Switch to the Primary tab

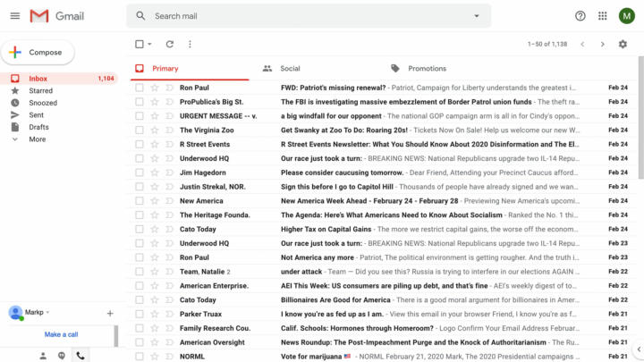[x=190, y=69]
